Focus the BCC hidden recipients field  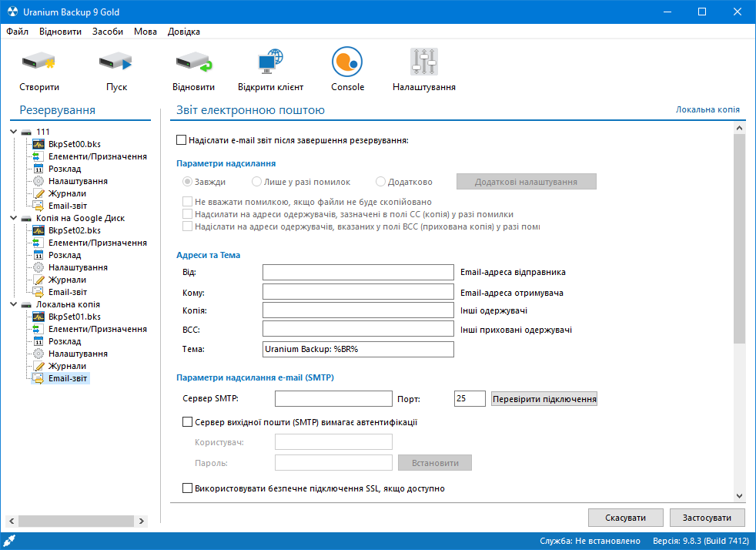(x=358, y=329)
